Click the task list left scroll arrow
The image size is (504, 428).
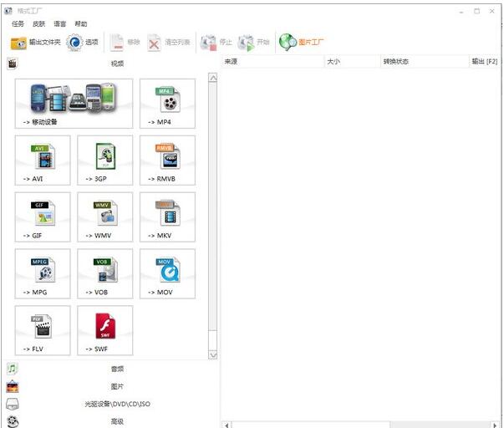pos(227,425)
